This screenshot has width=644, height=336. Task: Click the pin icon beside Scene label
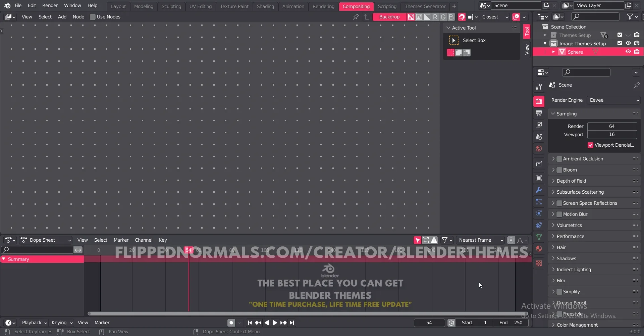click(636, 85)
